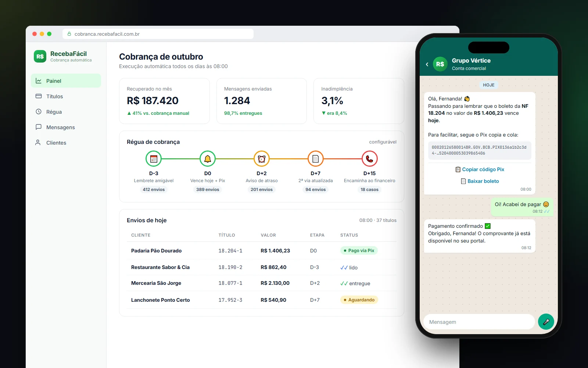Click the STATUS column header

(x=349, y=235)
